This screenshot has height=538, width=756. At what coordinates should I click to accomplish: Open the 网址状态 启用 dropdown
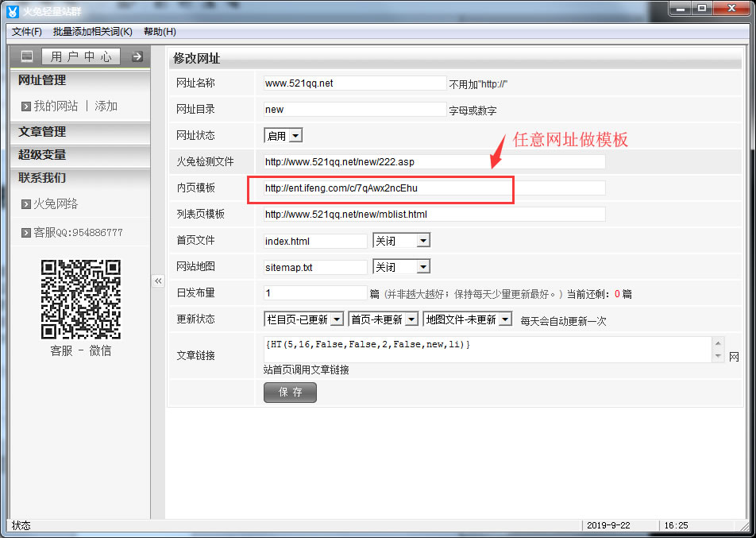click(x=295, y=136)
